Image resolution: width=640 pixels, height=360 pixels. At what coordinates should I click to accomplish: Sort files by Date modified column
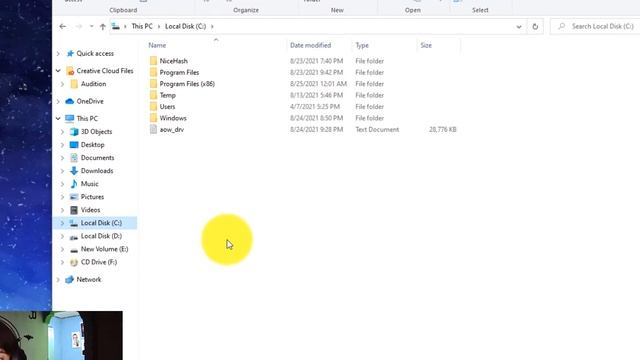310,45
